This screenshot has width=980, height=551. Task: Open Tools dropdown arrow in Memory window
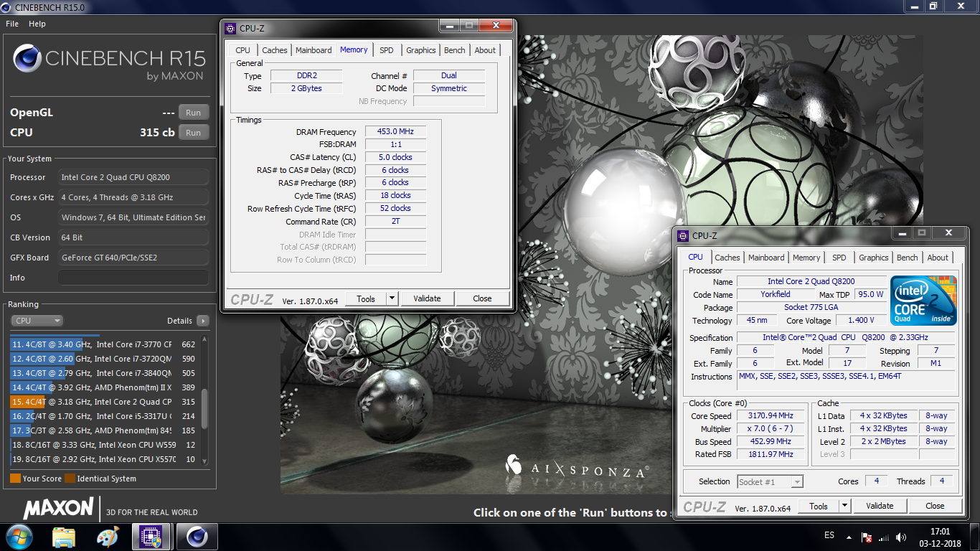tap(392, 298)
